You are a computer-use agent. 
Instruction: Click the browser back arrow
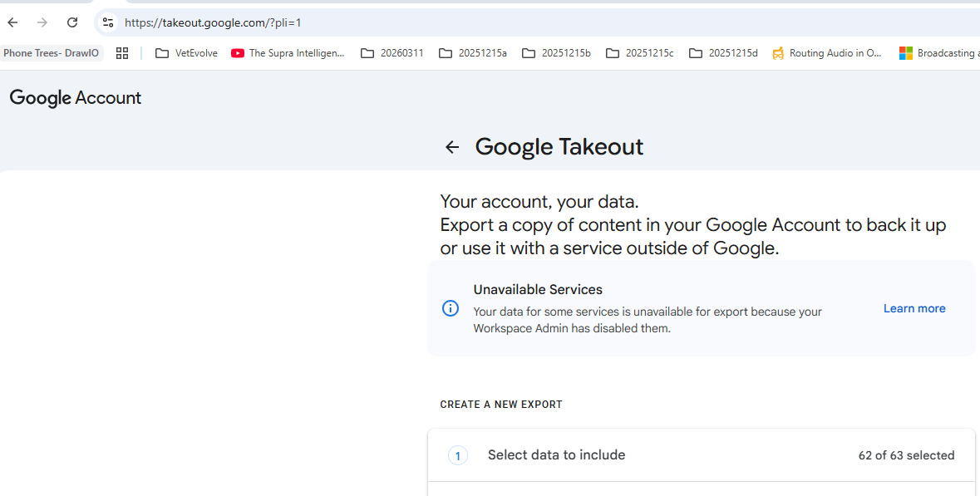coord(12,22)
